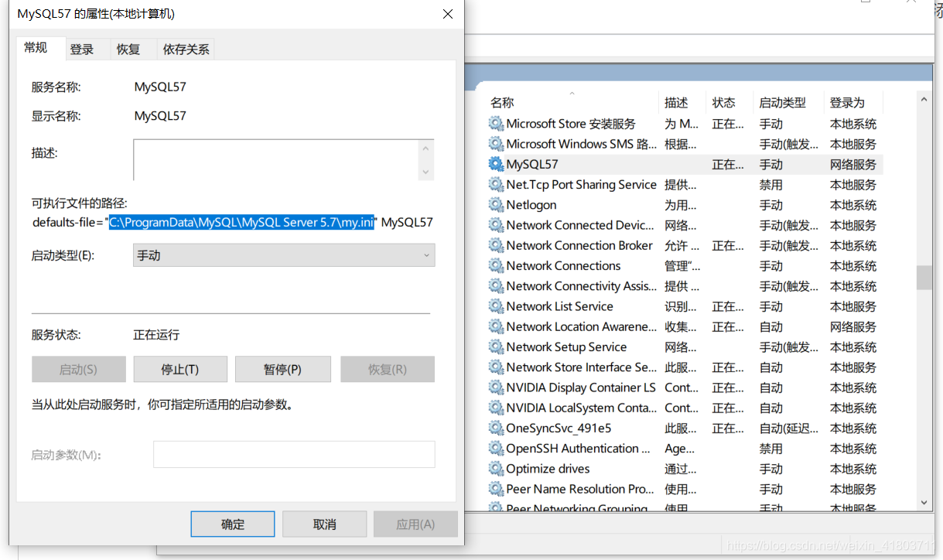Viewport: 943px width, 560px height.
Task: Click Microsoft Store 安装服务 service name
Action: coord(571,124)
